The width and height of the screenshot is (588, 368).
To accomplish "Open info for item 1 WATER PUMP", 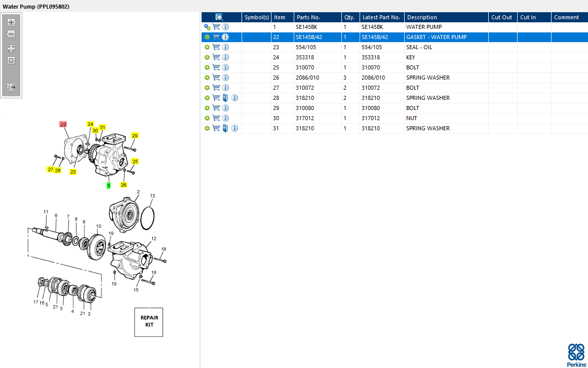I will pos(225,27).
